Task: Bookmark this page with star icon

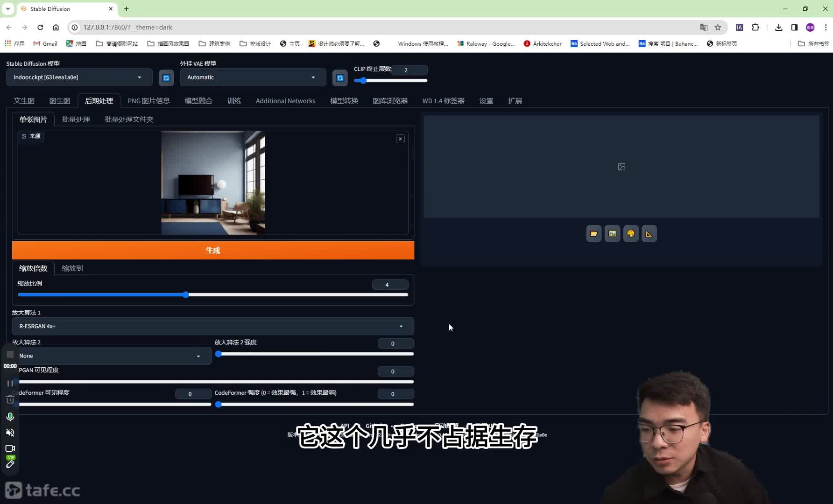Action: 718,28
